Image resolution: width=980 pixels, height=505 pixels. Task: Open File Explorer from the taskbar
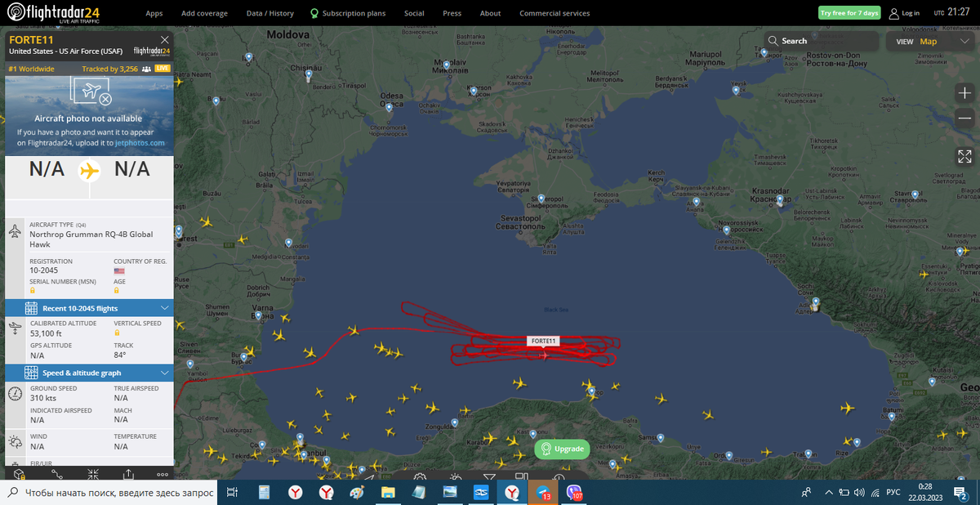coord(388,493)
